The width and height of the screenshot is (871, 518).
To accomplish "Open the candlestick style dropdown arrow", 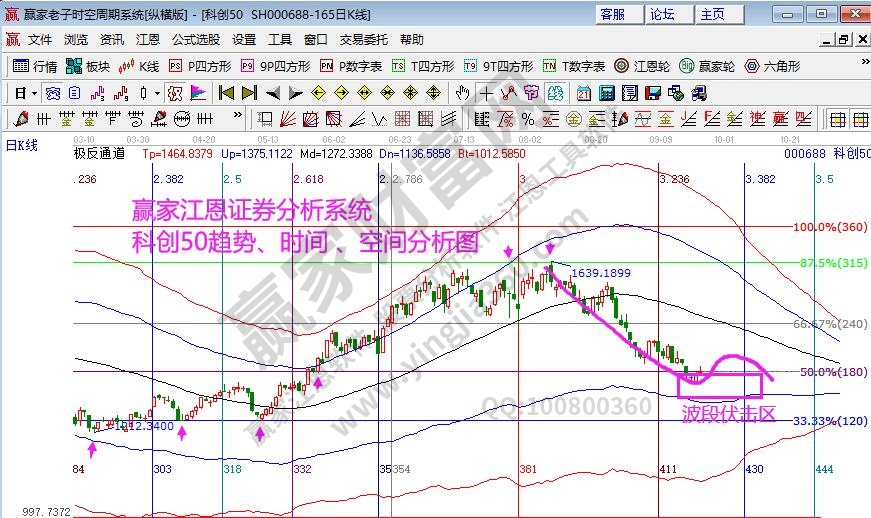I will coord(156,93).
